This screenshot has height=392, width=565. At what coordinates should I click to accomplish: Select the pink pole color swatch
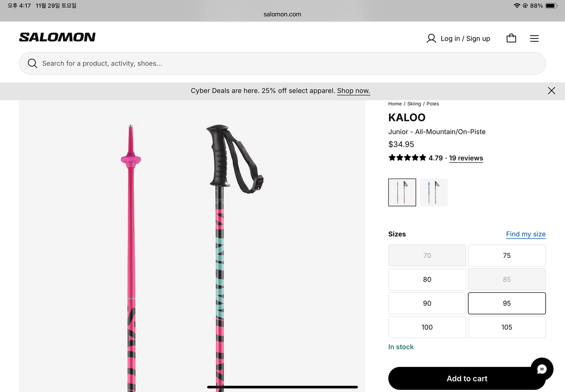click(x=402, y=192)
